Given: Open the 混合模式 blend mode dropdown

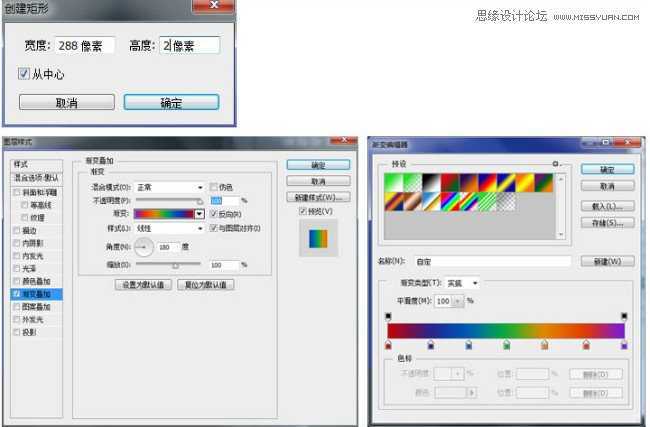Looking at the screenshot, I should [169, 187].
